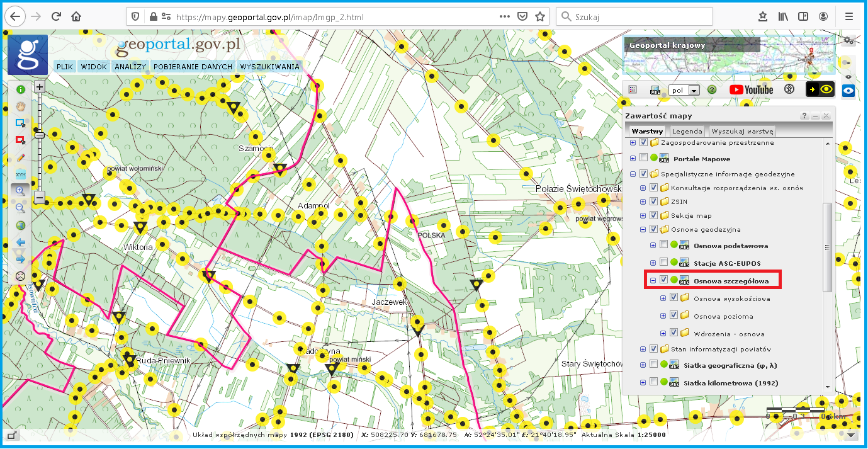Click Stacje ASG-EUPOS layer name

click(x=727, y=263)
